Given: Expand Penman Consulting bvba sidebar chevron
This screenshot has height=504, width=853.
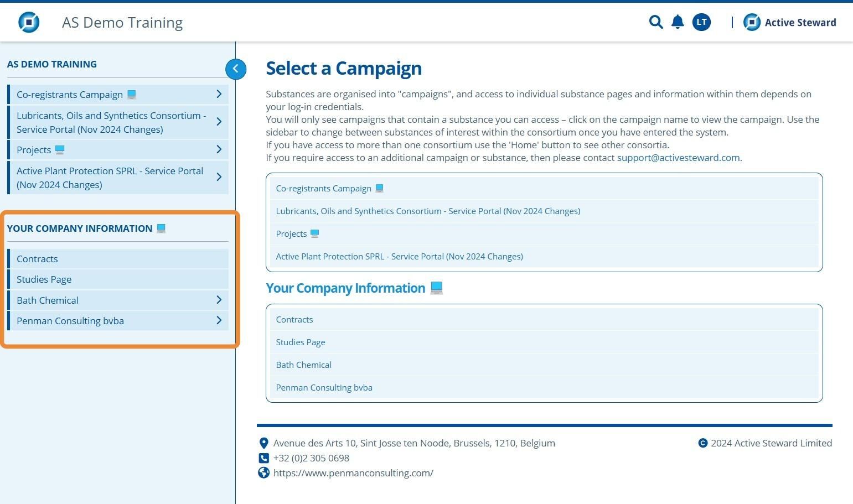Looking at the screenshot, I should (219, 320).
